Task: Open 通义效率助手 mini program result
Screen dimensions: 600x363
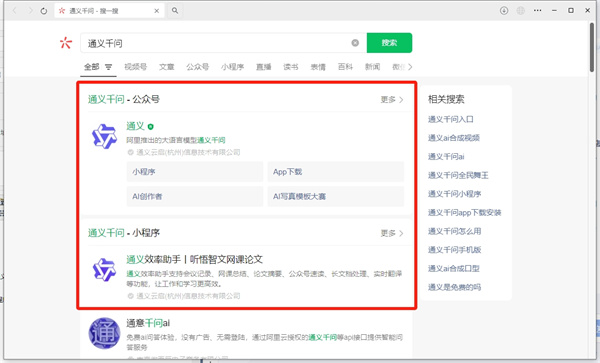Action: 194,259
